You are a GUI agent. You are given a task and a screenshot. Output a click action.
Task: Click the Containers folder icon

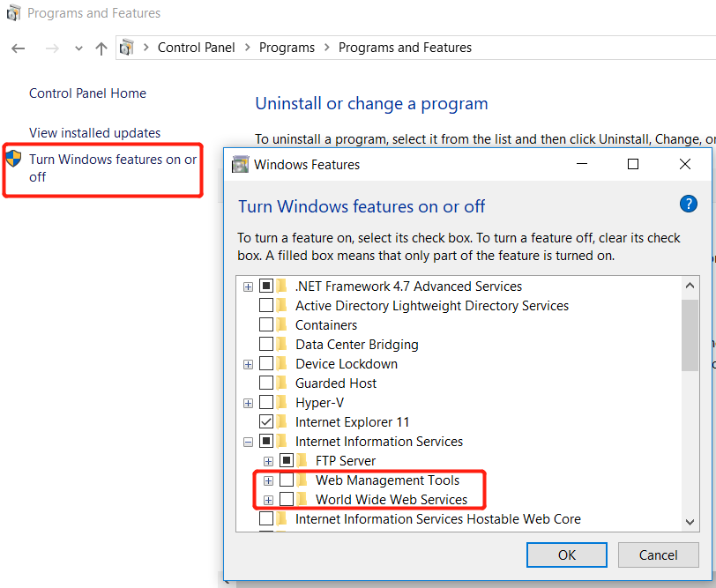(282, 325)
